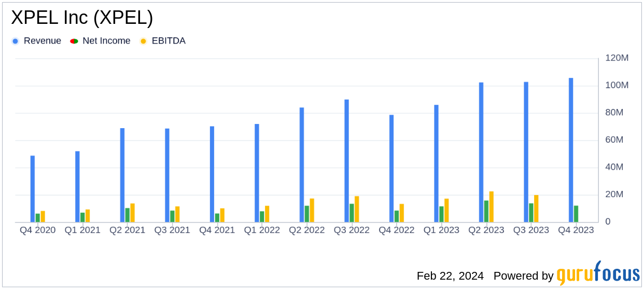This screenshot has height=289, width=644.
Task: Click the yellow EBITDA legend dot
Action: click(144, 41)
